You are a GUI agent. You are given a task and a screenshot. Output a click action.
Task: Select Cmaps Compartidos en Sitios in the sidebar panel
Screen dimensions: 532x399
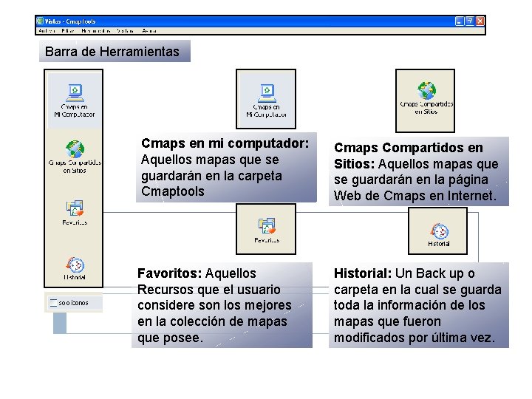pyautogui.click(x=75, y=157)
